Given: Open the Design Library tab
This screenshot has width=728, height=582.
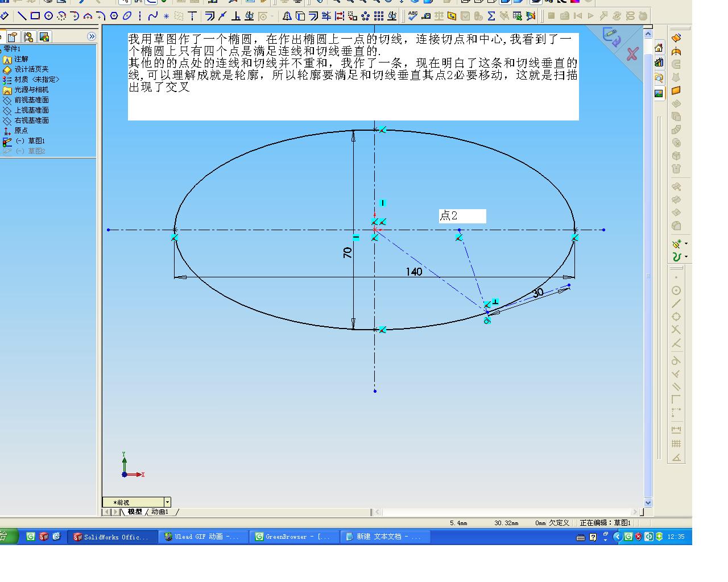Looking at the screenshot, I should point(659,62).
